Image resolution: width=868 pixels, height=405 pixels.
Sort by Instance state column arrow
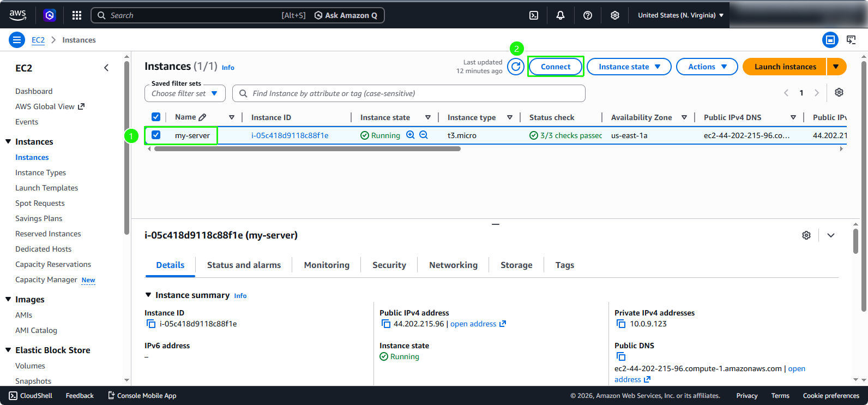pyautogui.click(x=428, y=117)
